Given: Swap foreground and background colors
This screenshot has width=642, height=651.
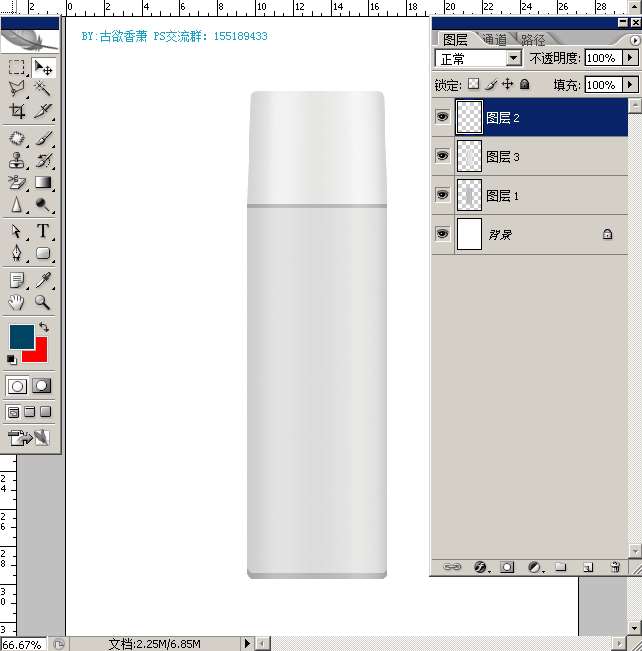Looking at the screenshot, I should click(x=44, y=327).
